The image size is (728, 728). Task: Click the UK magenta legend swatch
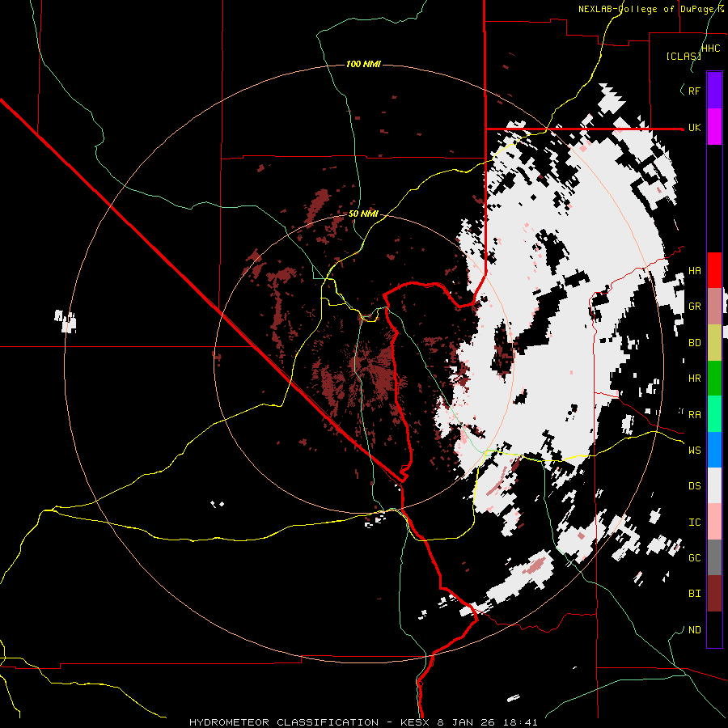714,127
